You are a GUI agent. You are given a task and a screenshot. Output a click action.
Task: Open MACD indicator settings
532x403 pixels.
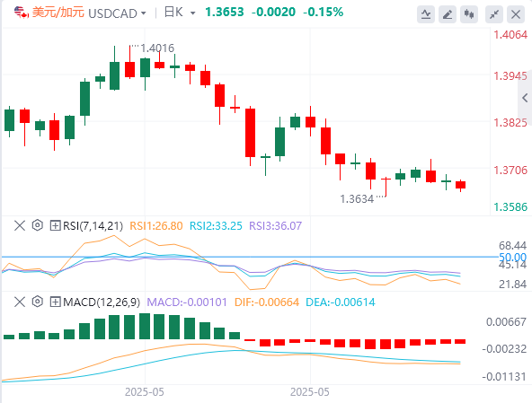(38, 302)
